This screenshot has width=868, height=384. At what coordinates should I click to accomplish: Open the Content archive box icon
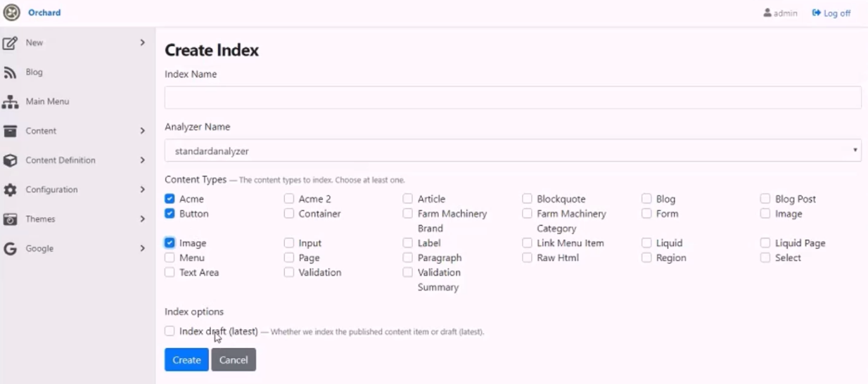pos(10,131)
